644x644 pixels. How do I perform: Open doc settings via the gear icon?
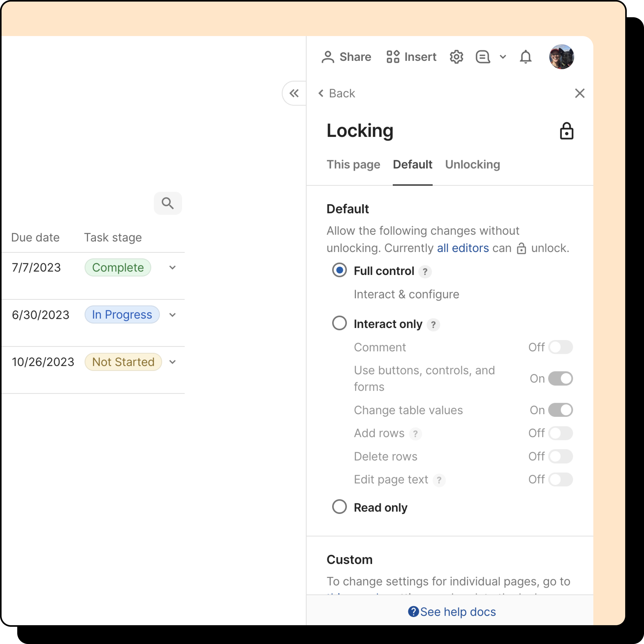tap(456, 57)
